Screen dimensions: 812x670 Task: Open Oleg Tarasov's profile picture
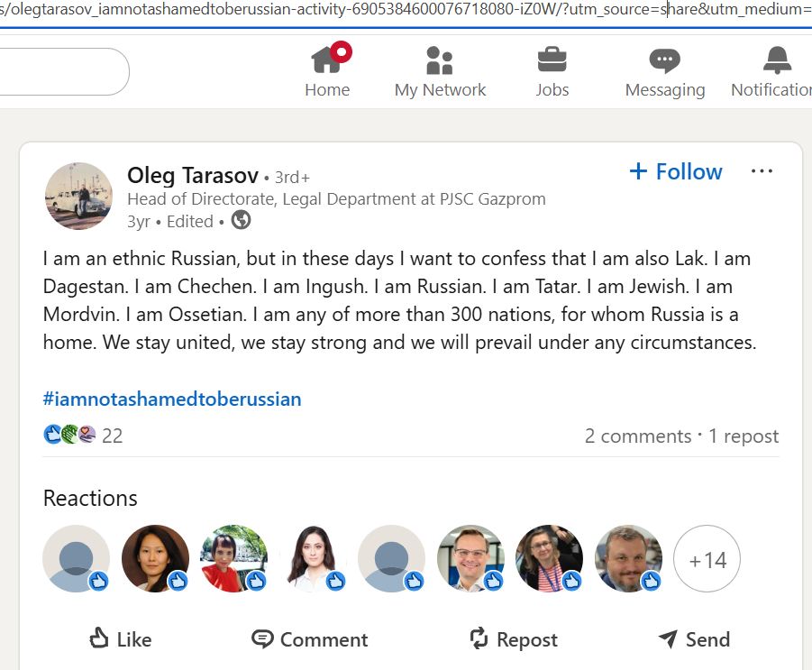click(x=78, y=197)
